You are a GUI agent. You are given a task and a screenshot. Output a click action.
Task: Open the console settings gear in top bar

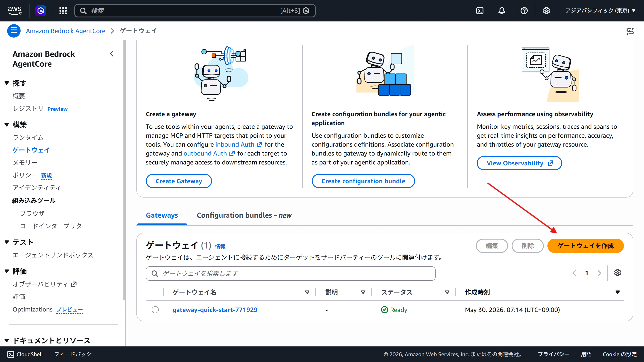coord(546,11)
